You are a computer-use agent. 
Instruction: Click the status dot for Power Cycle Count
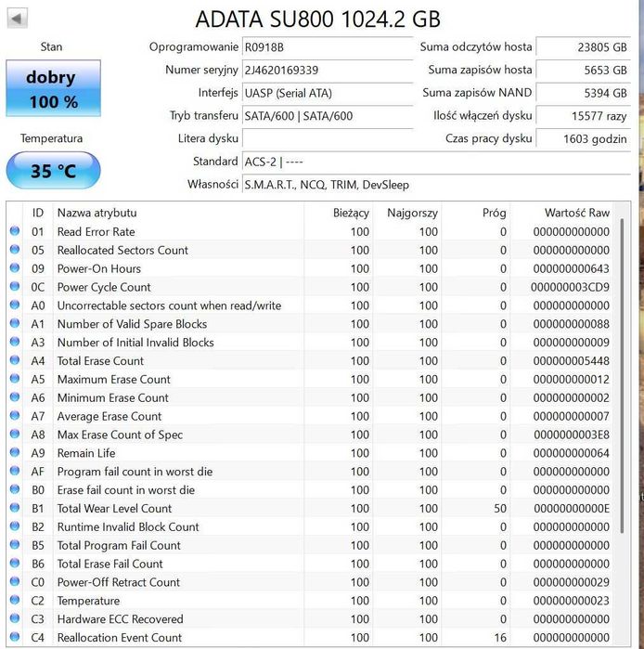pos(15,286)
